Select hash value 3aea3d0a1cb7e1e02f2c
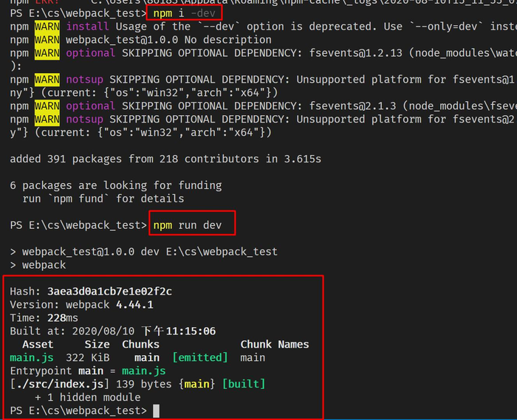This screenshot has height=420, width=517. click(109, 292)
